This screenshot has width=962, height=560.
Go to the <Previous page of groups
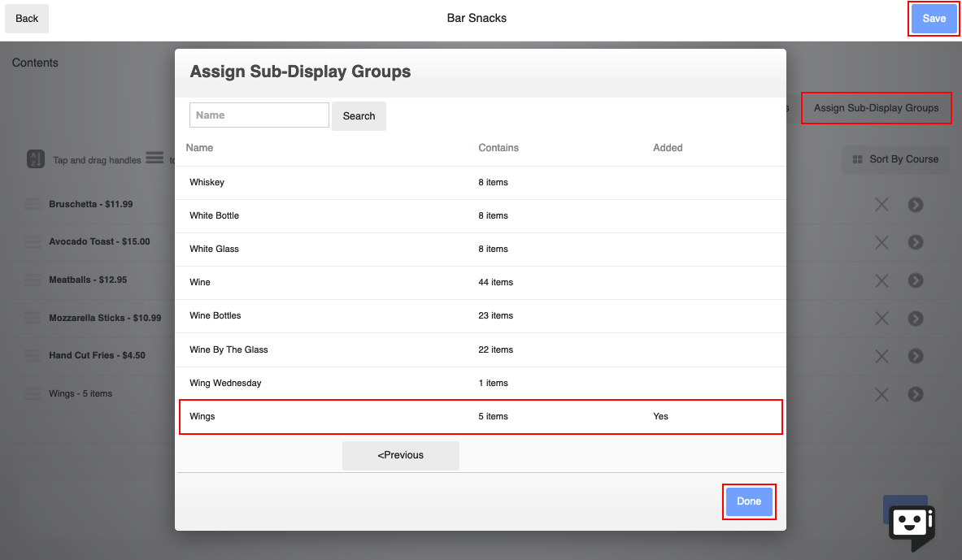(x=401, y=455)
